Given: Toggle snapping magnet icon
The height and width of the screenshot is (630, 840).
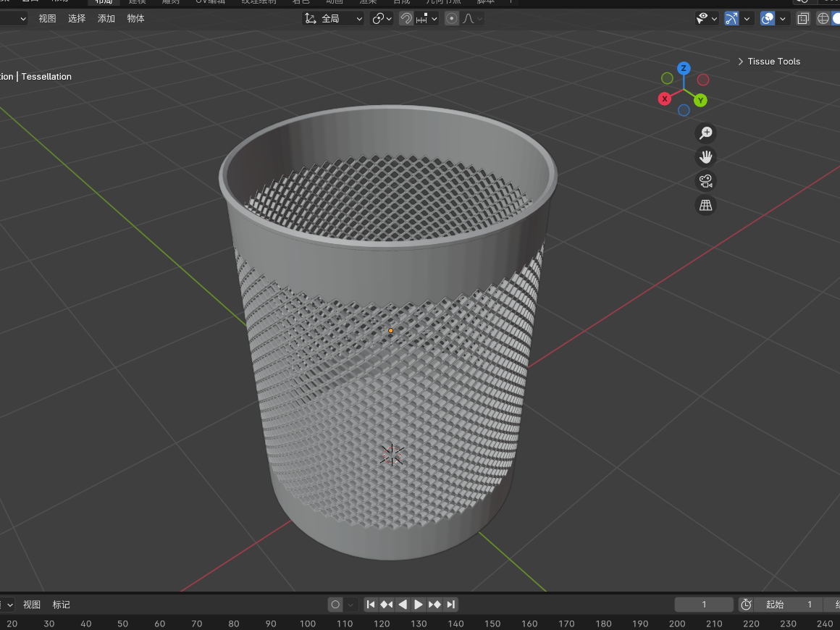Looking at the screenshot, I should (406, 19).
